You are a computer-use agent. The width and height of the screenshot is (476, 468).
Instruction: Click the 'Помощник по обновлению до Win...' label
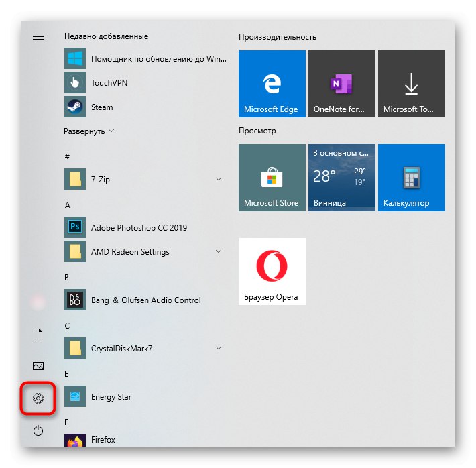[159, 59]
